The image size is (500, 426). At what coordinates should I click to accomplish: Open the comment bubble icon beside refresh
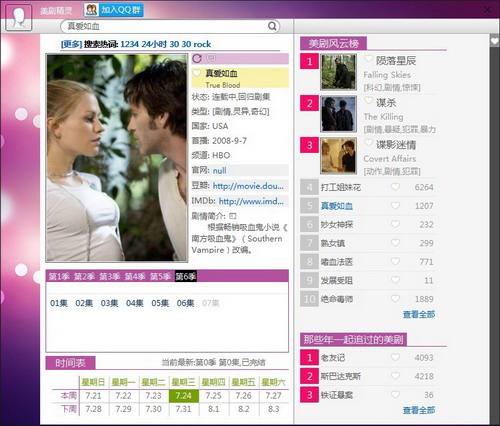pyautogui.click(x=211, y=58)
